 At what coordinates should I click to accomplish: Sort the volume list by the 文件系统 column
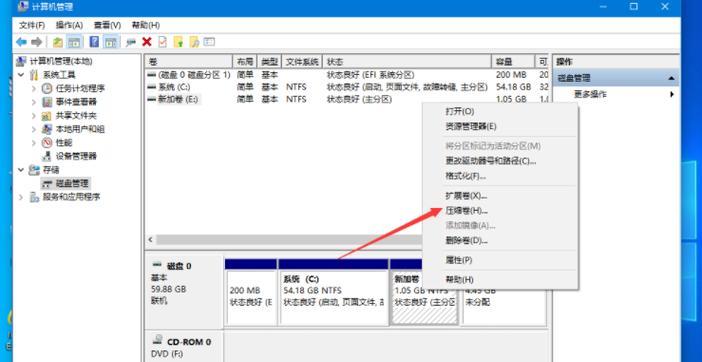[302, 61]
